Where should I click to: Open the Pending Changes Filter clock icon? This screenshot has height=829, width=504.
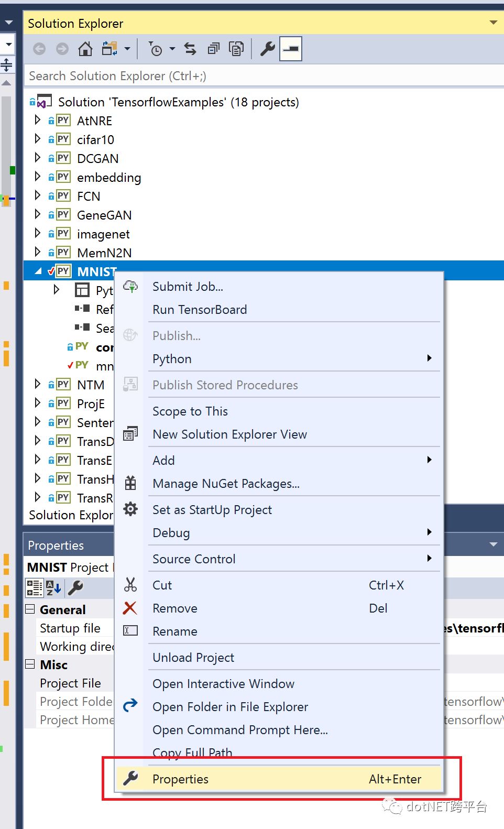[155, 49]
